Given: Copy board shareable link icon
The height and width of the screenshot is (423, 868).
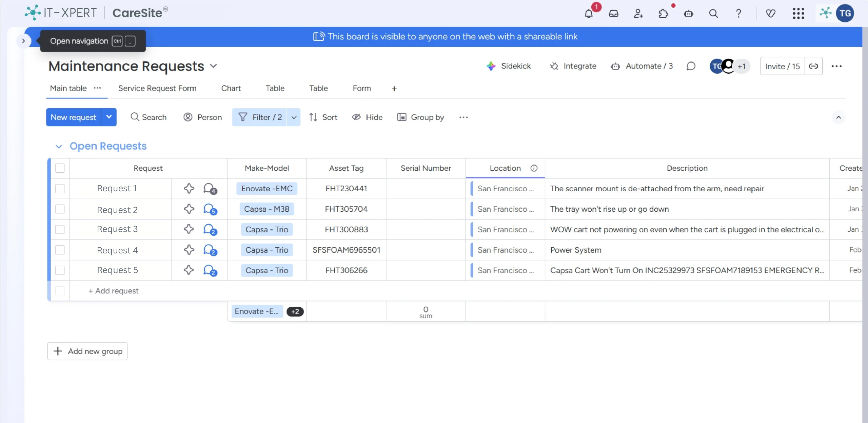Looking at the screenshot, I should tap(813, 66).
